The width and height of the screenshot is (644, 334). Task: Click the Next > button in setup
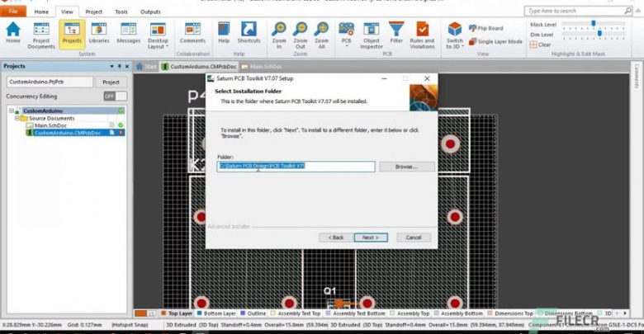371,238
